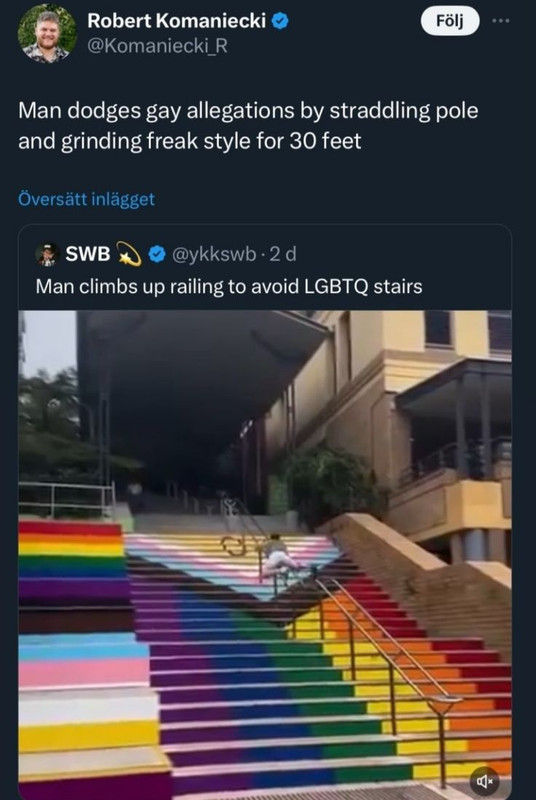Screen dimensions: 536x800
Task: Open the quoted post text about LGBTQ stairs
Action: click(229, 286)
